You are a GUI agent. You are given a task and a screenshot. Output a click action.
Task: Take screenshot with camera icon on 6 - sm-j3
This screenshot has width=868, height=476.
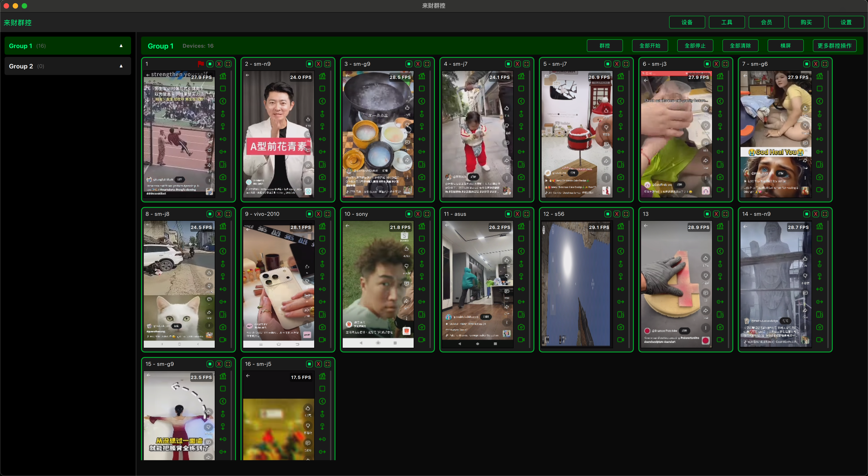point(720,177)
